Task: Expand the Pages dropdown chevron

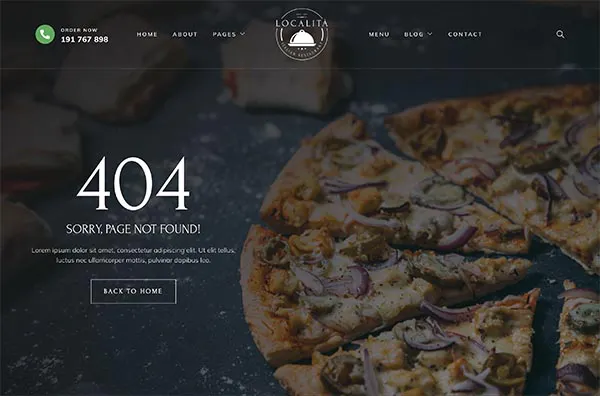Action: 242,34
